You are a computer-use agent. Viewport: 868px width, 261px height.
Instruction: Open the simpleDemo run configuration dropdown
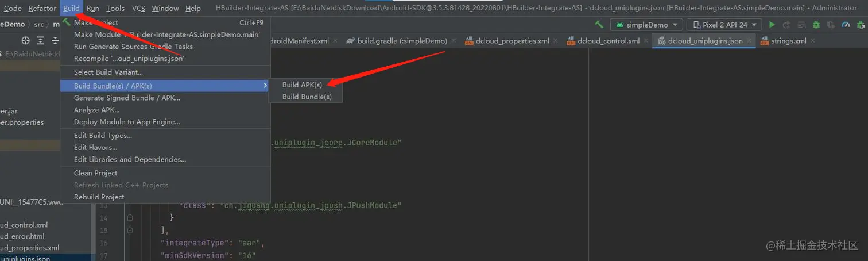(x=646, y=25)
